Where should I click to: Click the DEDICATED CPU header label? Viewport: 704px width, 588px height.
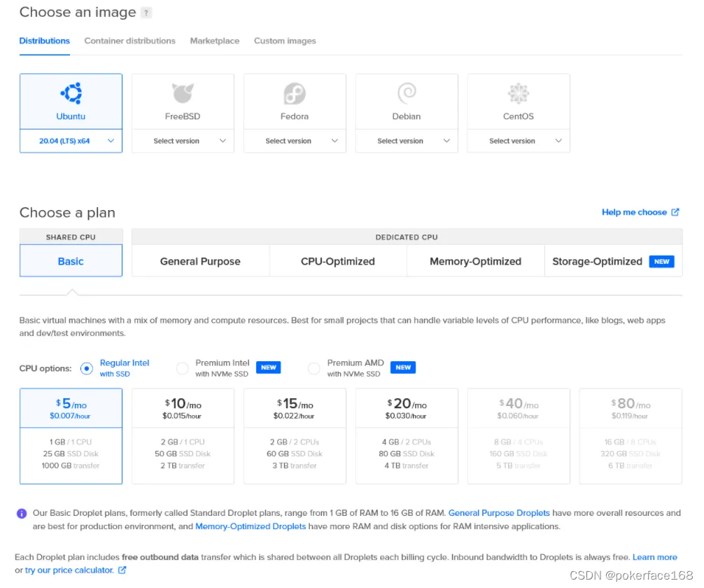tap(407, 237)
